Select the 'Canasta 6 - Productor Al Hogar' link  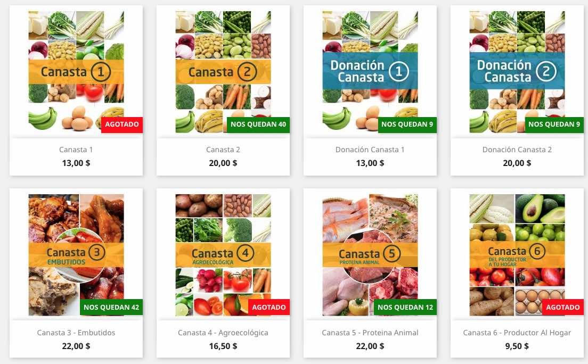click(x=517, y=333)
